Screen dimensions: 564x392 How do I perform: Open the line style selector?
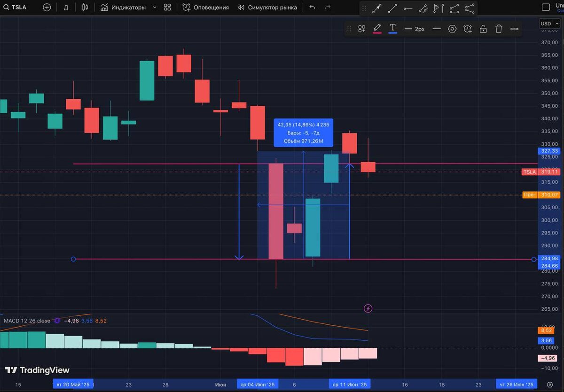pyautogui.click(x=437, y=29)
